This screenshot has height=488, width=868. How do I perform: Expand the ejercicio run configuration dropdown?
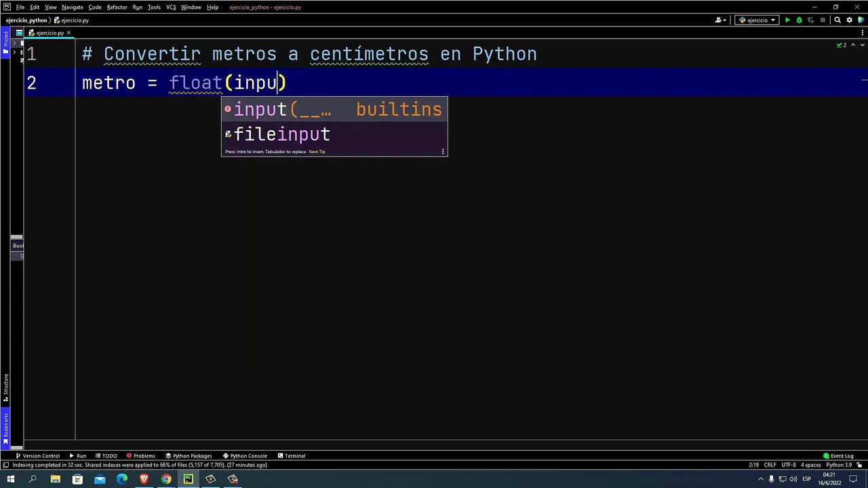[757, 20]
